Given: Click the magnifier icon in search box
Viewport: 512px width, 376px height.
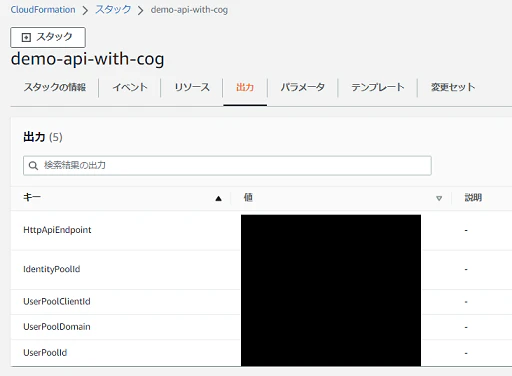Looking at the screenshot, I should [x=33, y=165].
